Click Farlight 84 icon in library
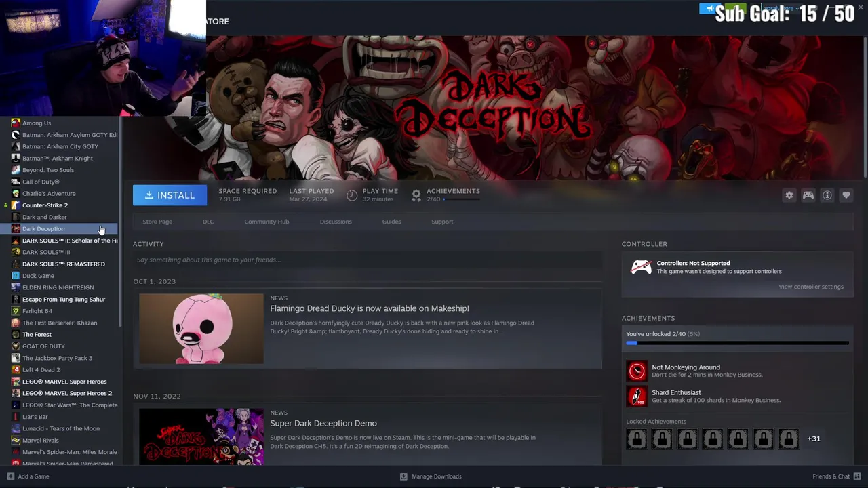 click(16, 311)
